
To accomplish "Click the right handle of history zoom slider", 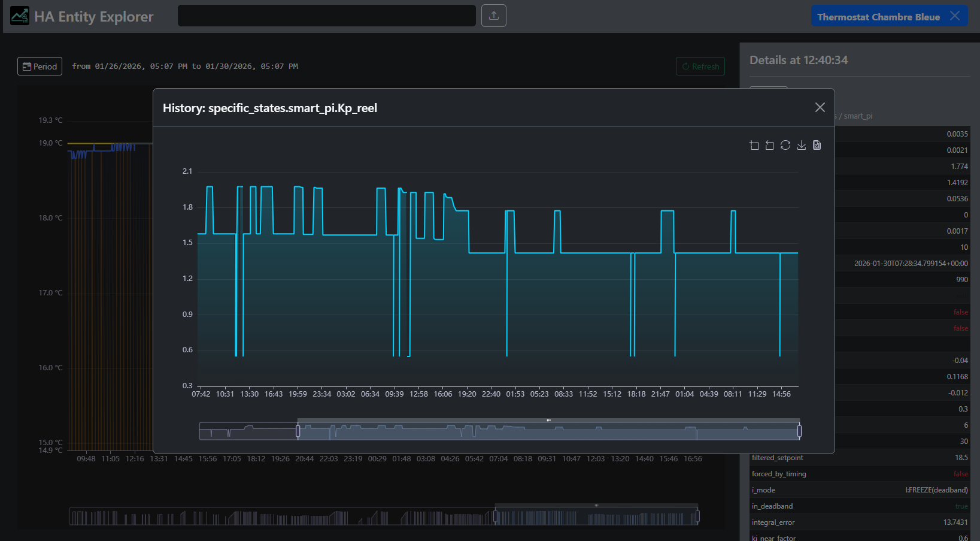I will pyautogui.click(x=799, y=431).
